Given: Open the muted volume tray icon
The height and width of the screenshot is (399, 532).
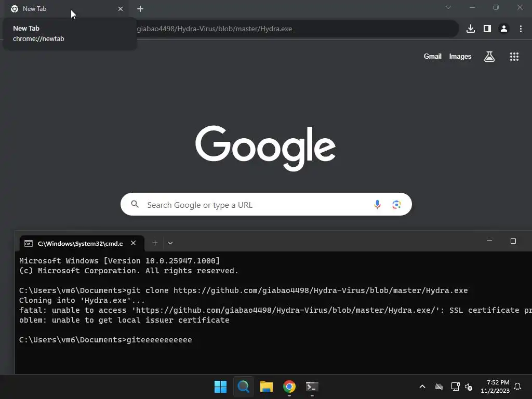Looking at the screenshot, I should point(469,387).
